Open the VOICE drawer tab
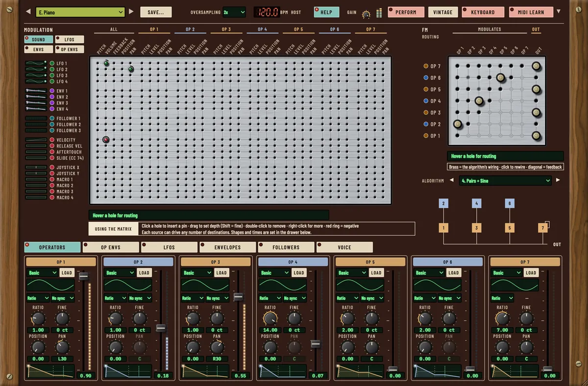588x386 pixels. (344, 247)
